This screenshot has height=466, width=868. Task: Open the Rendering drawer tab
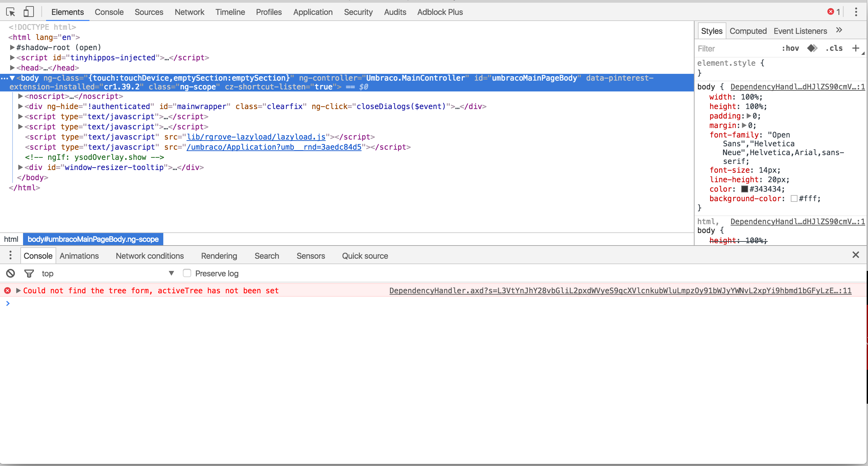[x=219, y=256]
